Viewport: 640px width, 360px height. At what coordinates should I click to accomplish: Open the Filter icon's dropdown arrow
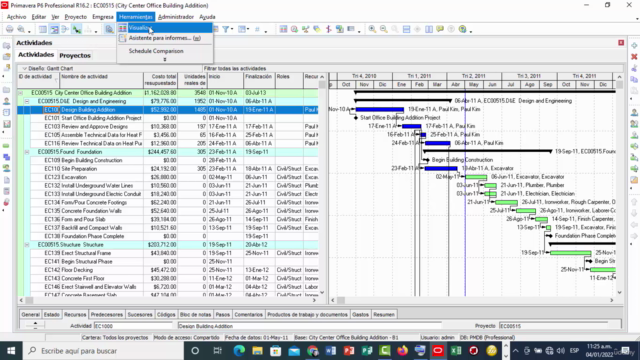point(232,29)
